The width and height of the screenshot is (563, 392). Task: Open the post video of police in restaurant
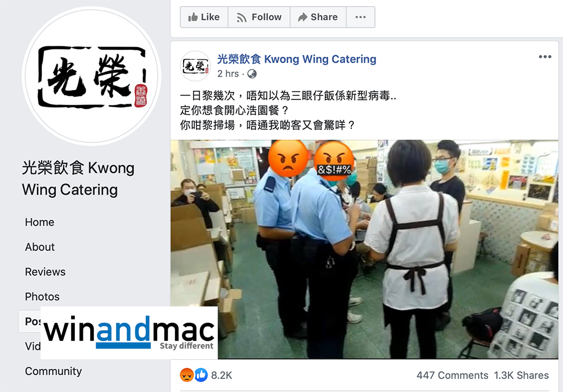(364, 249)
